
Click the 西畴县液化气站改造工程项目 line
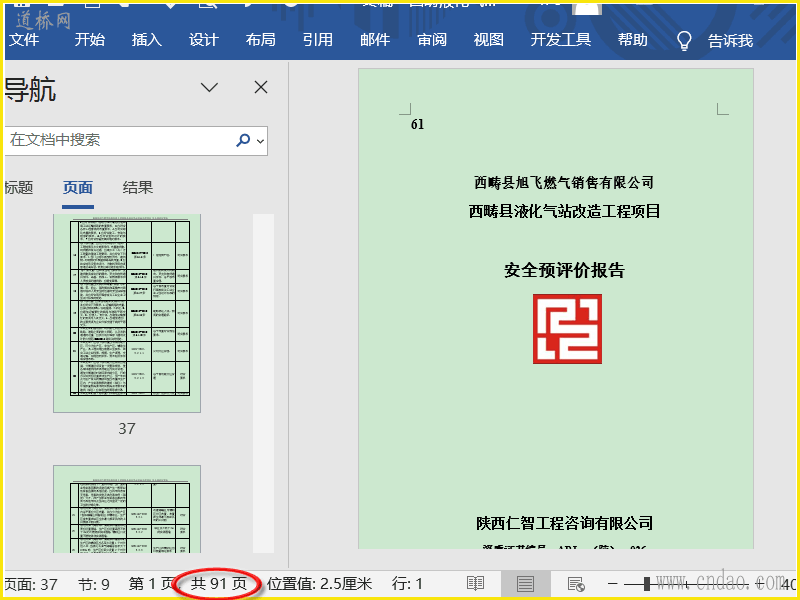pos(564,211)
